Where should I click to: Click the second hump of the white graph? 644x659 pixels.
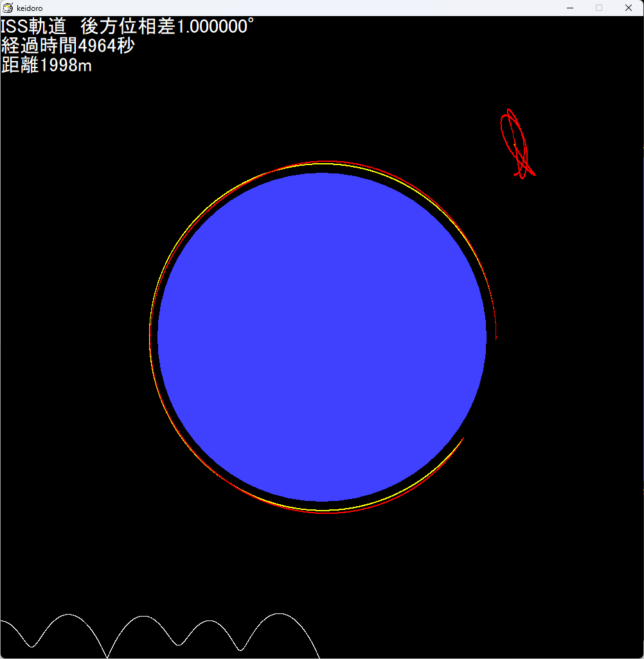(x=143, y=617)
